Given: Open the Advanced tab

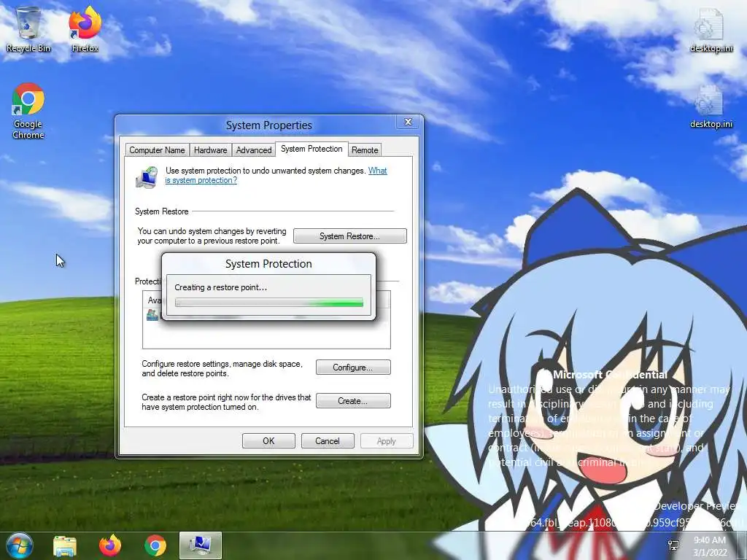Looking at the screenshot, I should [253, 150].
